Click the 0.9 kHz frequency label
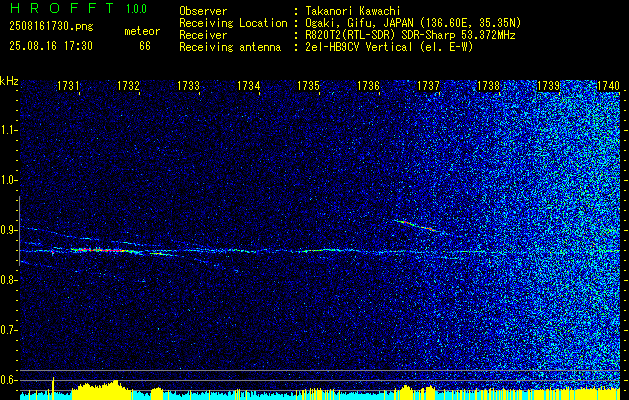 point(8,230)
